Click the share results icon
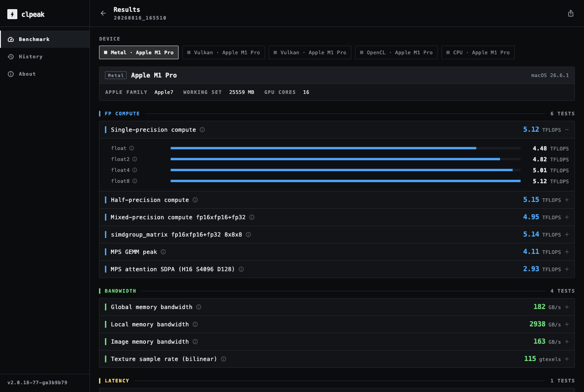The height and width of the screenshot is (392, 584). (571, 13)
